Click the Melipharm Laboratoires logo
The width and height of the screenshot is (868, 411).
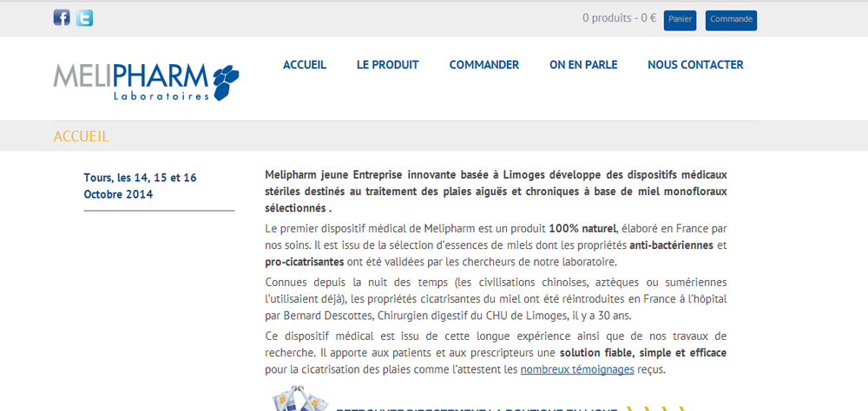[146, 82]
